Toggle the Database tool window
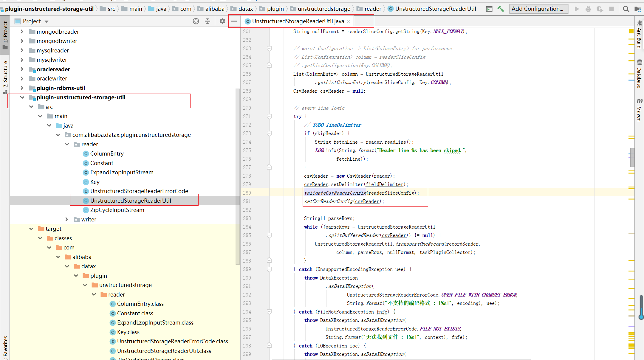 tap(639, 75)
